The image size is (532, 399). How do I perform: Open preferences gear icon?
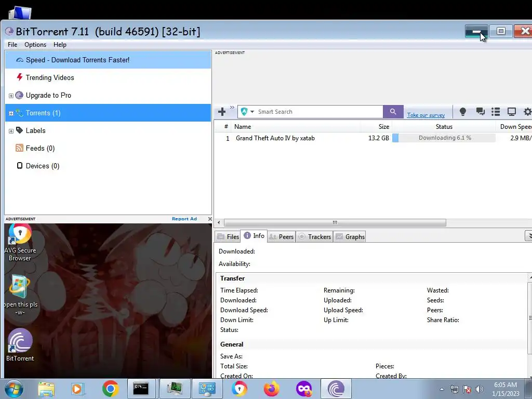click(x=528, y=112)
